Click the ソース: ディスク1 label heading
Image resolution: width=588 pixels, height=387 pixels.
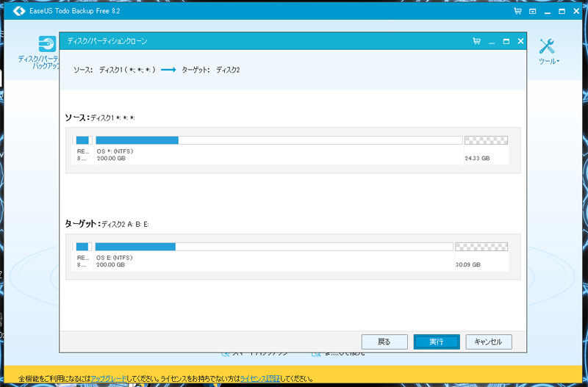coord(100,117)
